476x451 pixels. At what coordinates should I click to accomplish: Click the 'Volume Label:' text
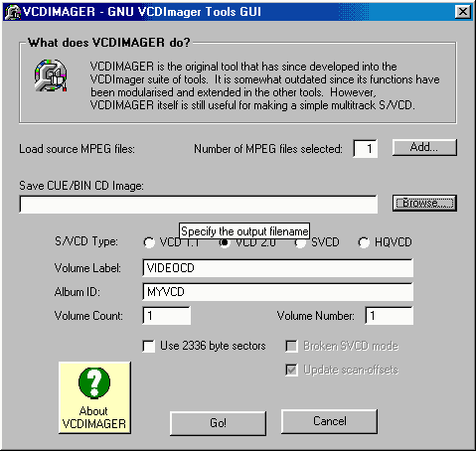(x=87, y=268)
